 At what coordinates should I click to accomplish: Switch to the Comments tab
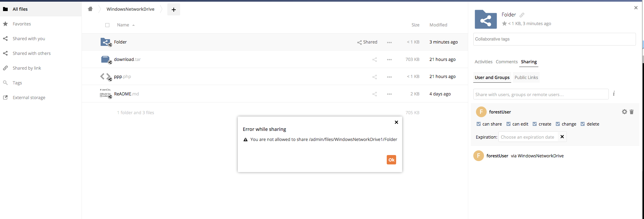(507, 62)
